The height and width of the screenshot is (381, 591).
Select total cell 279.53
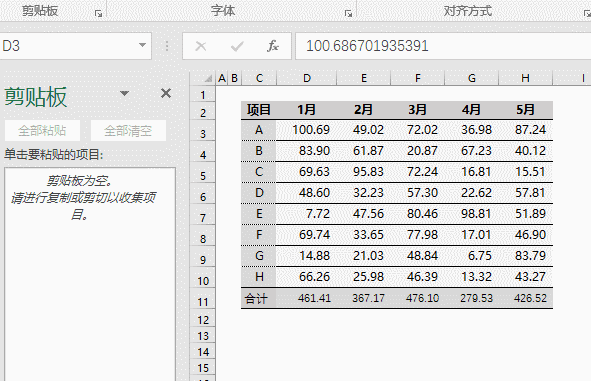pos(472,298)
